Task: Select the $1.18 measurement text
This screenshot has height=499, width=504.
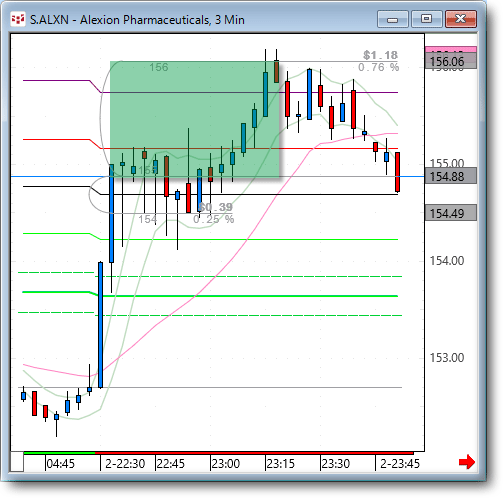Action: tap(380, 55)
